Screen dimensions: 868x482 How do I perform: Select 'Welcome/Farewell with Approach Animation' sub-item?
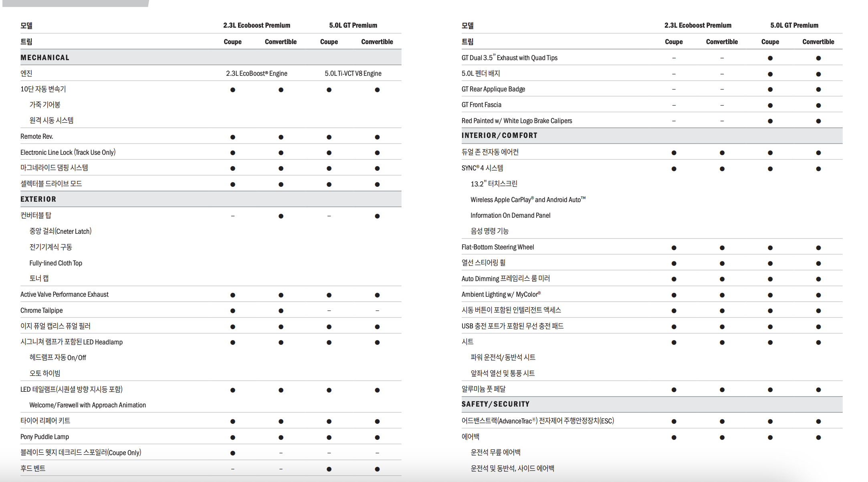pyautogui.click(x=88, y=405)
